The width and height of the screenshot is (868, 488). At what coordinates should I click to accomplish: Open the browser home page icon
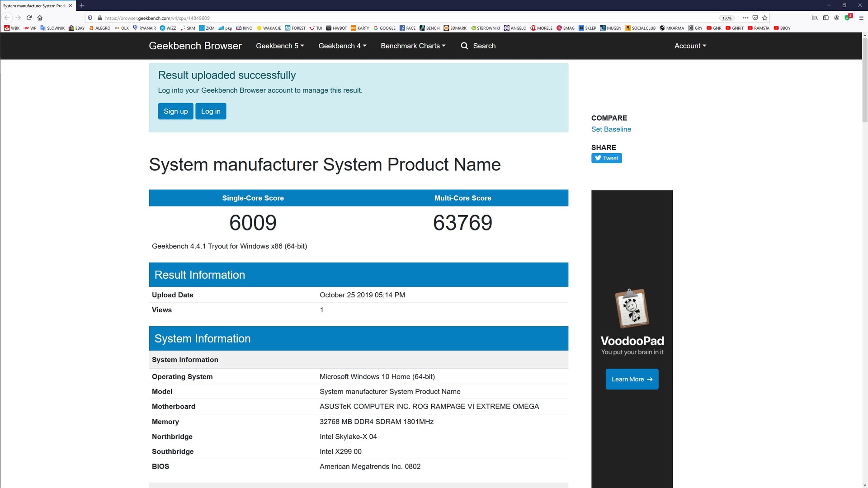40,18
